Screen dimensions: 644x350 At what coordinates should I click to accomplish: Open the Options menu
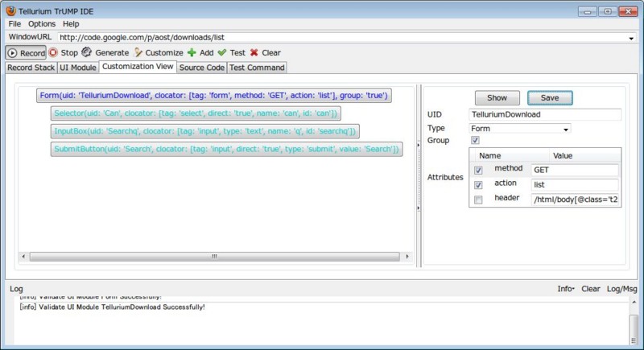click(42, 24)
